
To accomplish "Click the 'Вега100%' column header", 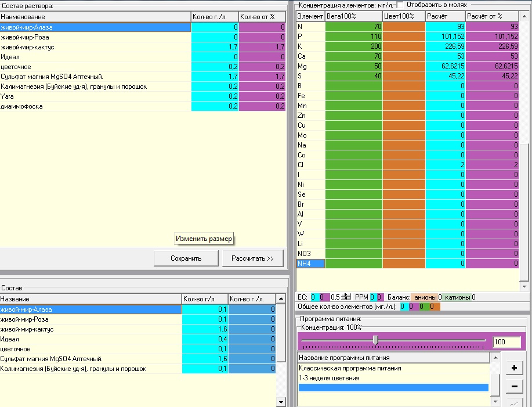I will [x=354, y=16].
